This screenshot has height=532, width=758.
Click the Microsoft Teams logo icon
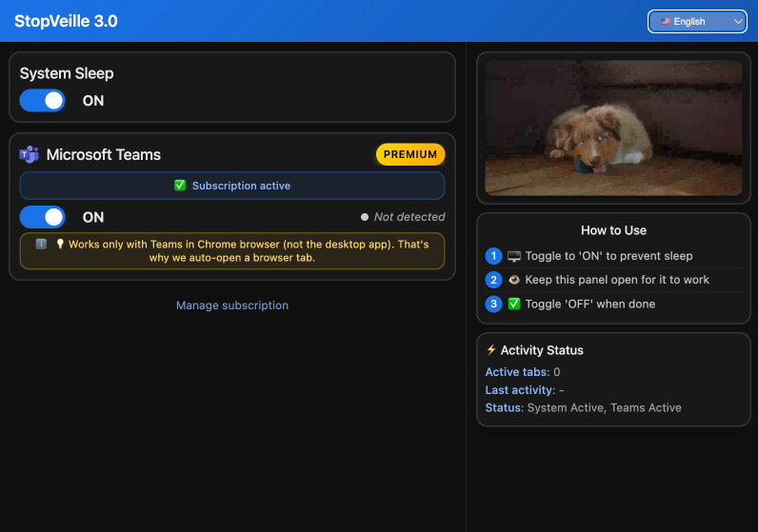coord(30,155)
